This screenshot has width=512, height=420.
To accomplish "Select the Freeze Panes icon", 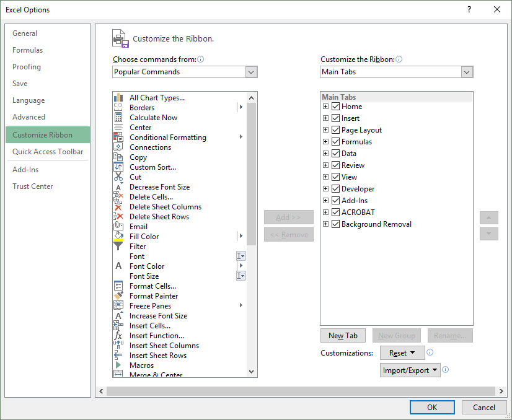I will coord(118,306).
